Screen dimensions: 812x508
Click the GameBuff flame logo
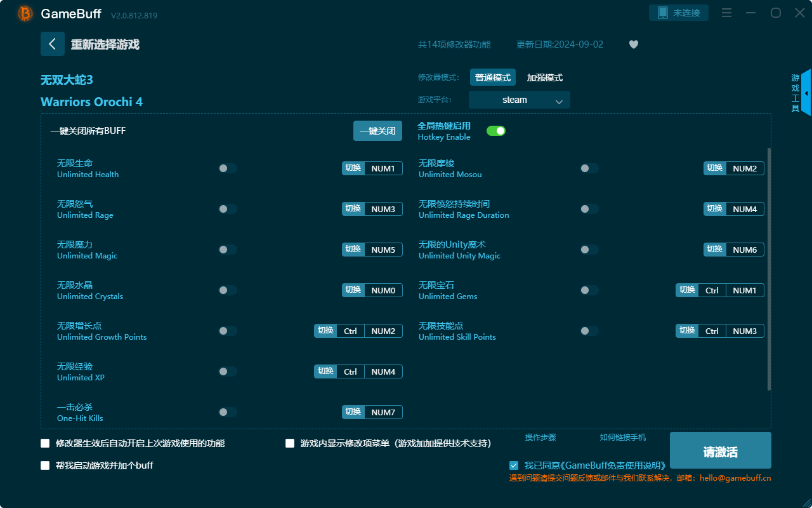tap(24, 13)
